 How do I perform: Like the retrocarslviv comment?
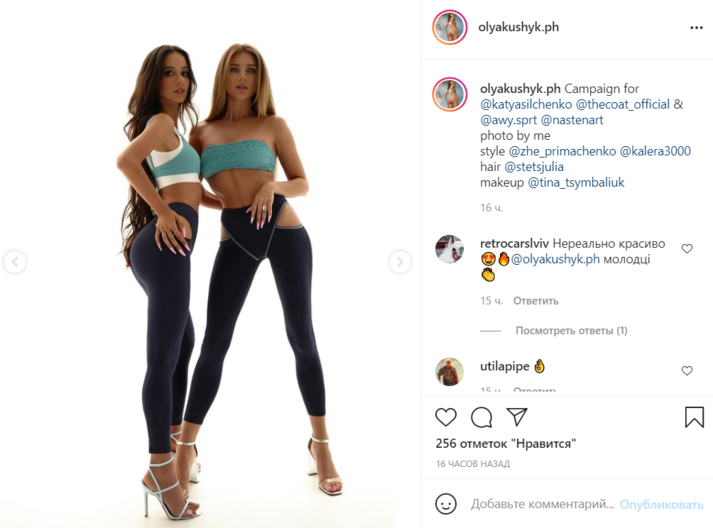[687, 248]
